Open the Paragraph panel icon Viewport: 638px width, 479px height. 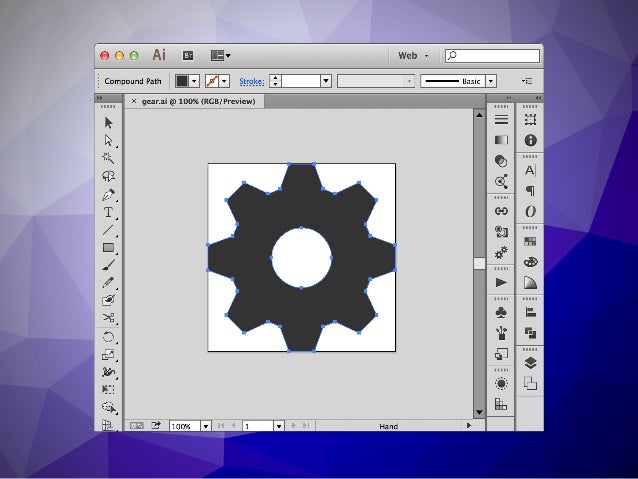[530, 190]
